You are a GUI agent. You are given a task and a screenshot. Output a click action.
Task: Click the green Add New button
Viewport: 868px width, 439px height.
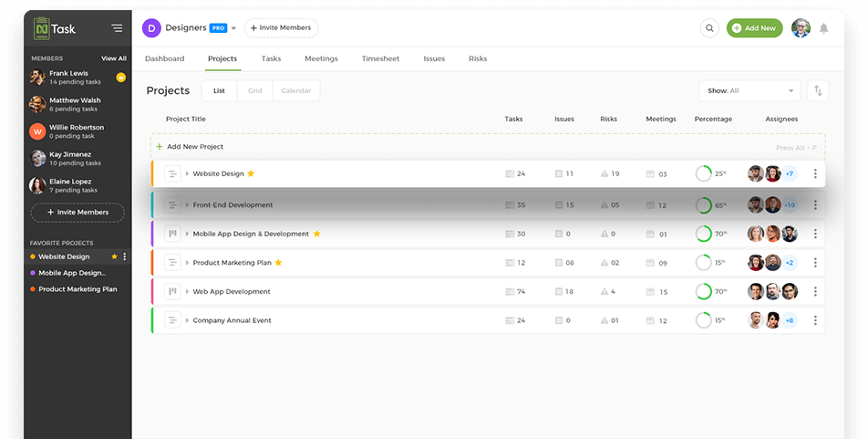(755, 28)
